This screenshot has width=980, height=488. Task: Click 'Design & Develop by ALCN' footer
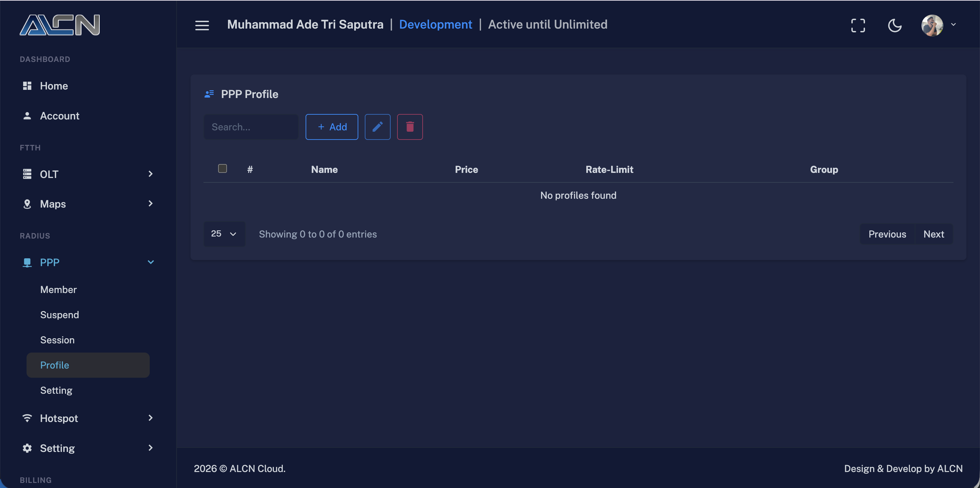tap(903, 468)
